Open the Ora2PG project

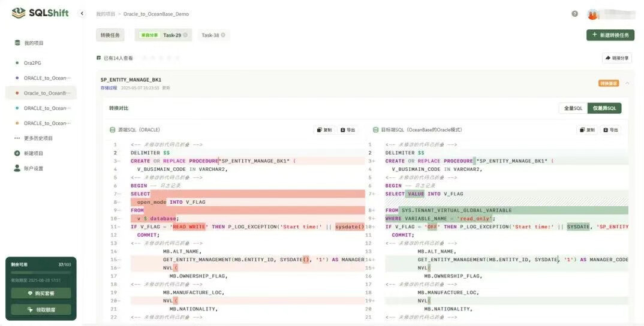[32, 63]
